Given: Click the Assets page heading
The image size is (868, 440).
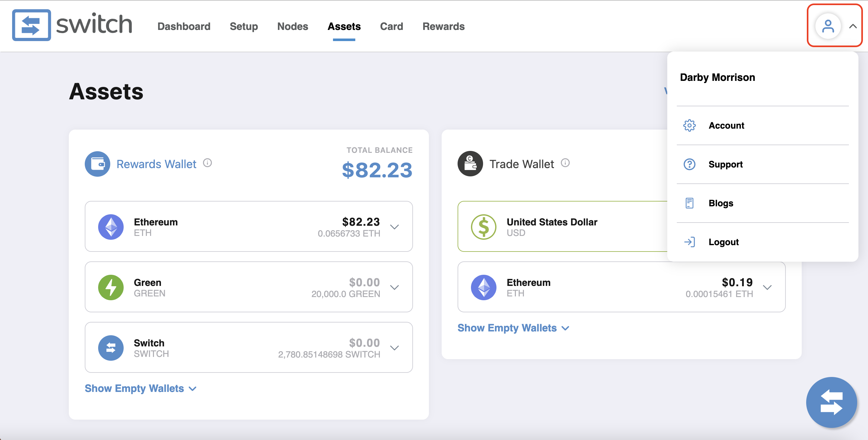Looking at the screenshot, I should [x=106, y=92].
